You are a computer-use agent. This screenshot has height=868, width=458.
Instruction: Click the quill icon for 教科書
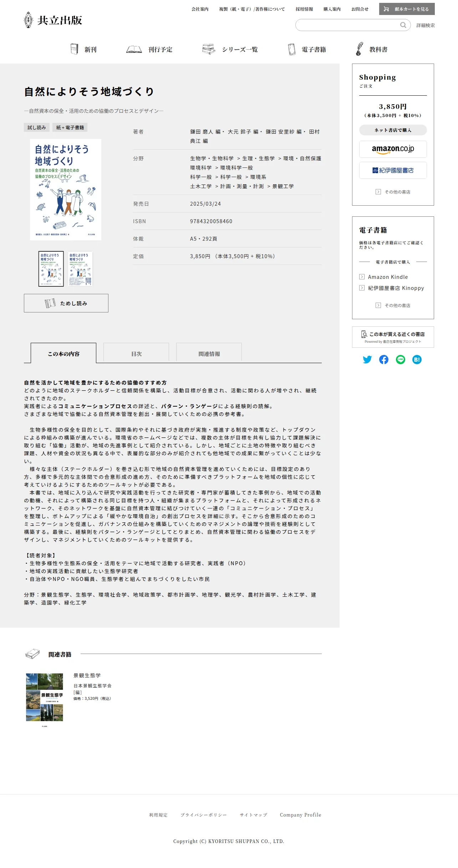(x=359, y=49)
